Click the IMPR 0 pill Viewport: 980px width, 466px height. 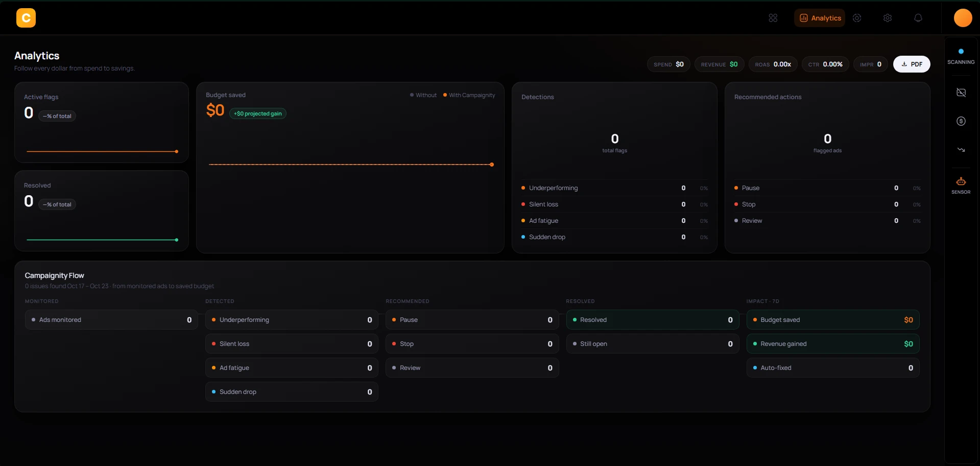[871, 64]
